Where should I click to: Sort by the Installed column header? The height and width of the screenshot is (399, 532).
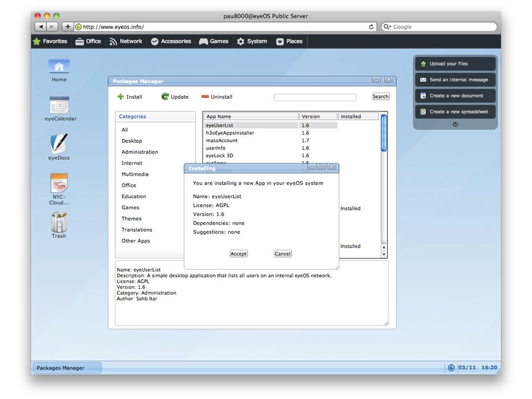click(x=359, y=116)
